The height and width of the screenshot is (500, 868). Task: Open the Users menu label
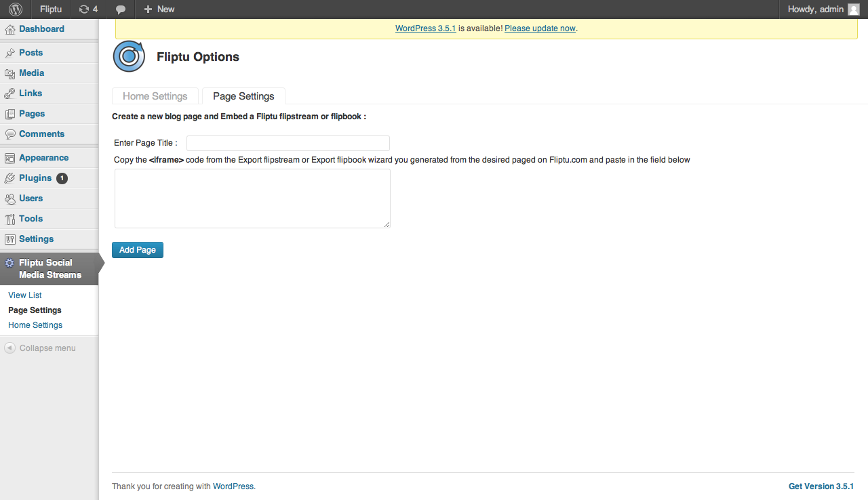[x=31, y=199]
